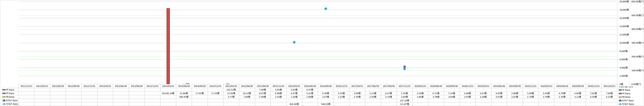
Task: Select the 2019/09/30 date header
Action: [515, 86]
